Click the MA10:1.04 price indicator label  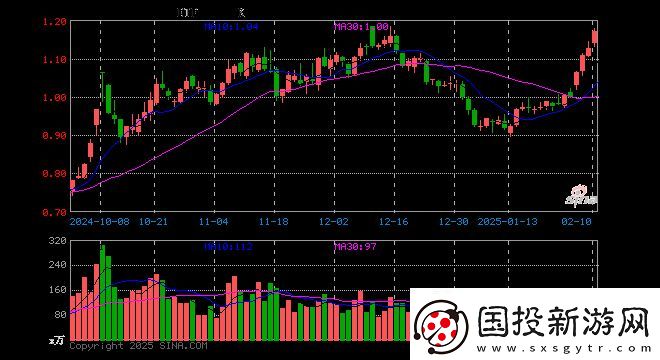click(x=231, y=27)
